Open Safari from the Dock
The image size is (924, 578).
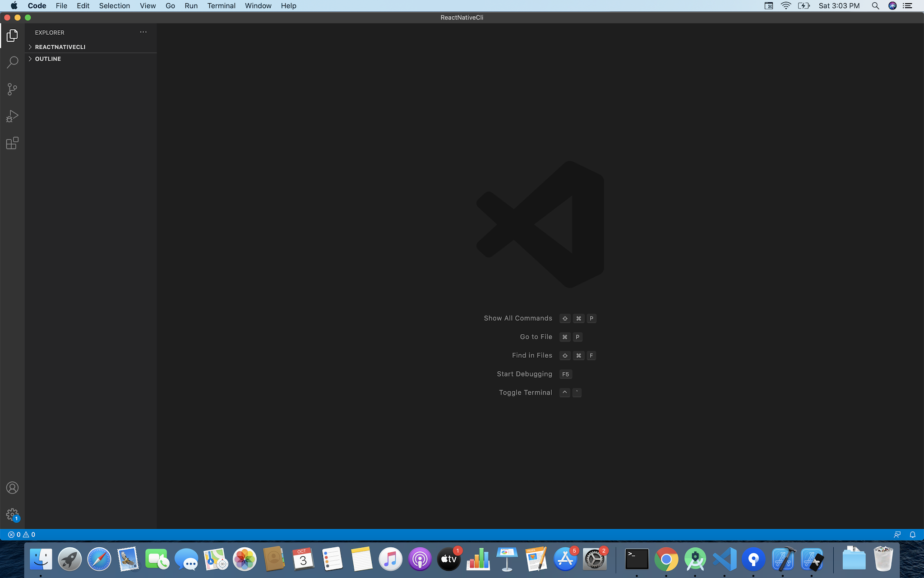click(99, 559)
